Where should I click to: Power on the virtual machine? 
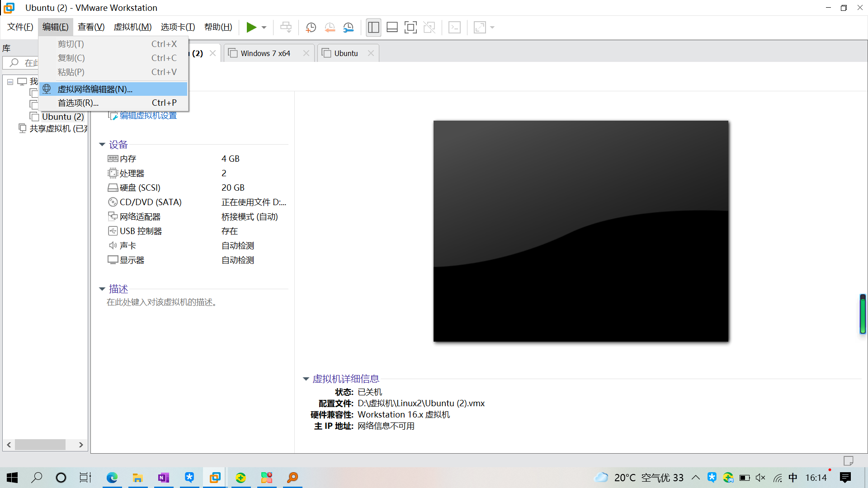click(x=251, y=27)
